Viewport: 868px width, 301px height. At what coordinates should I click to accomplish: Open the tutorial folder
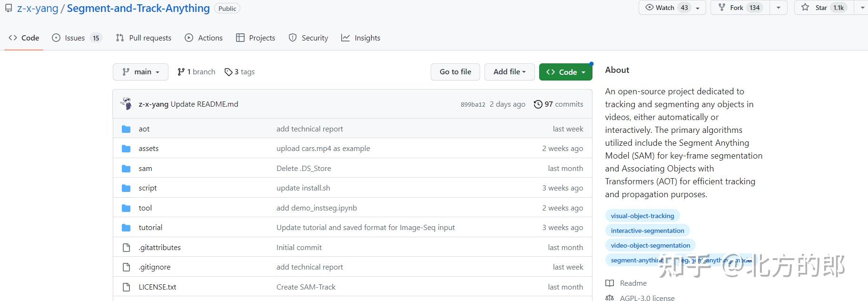point(150,228)
